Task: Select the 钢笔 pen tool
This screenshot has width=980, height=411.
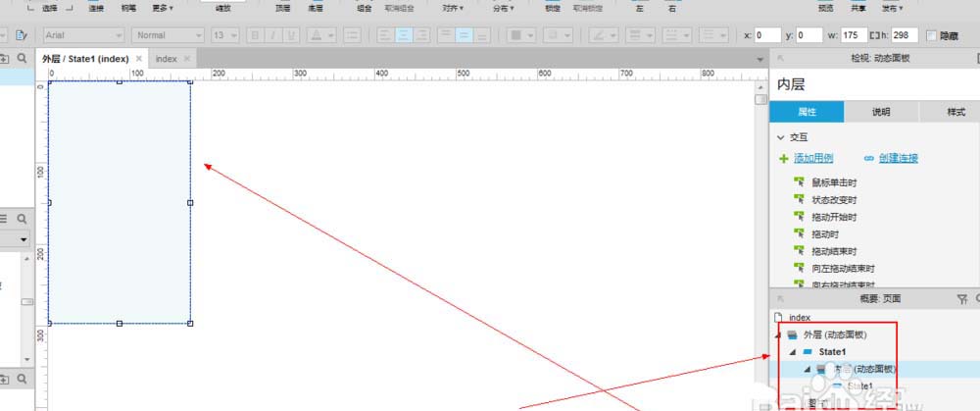Action: coord(128,8)
